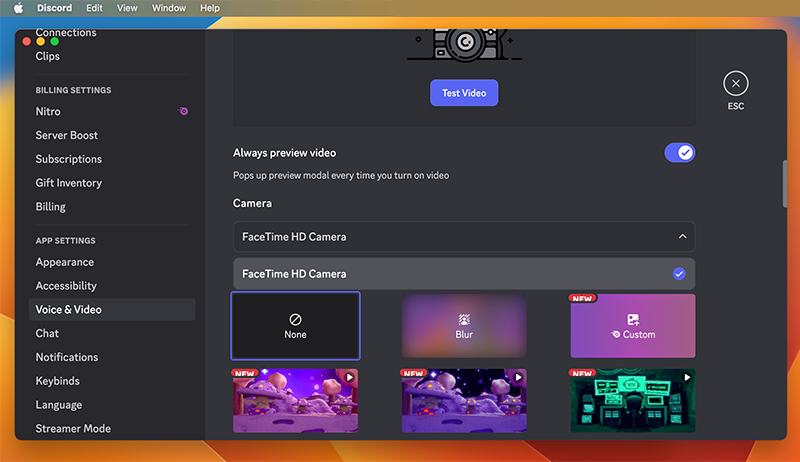Click the Nitro badge icon in sidebar

click(x=183, y=112)
